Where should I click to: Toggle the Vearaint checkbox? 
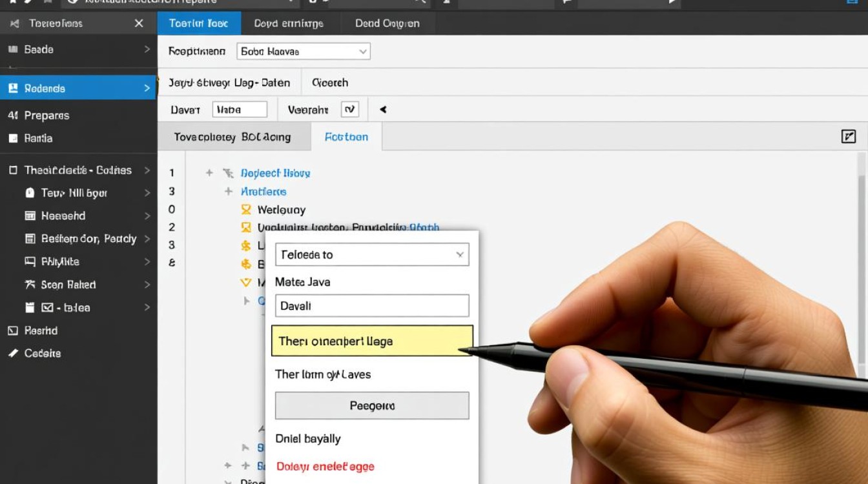(349, 110)
